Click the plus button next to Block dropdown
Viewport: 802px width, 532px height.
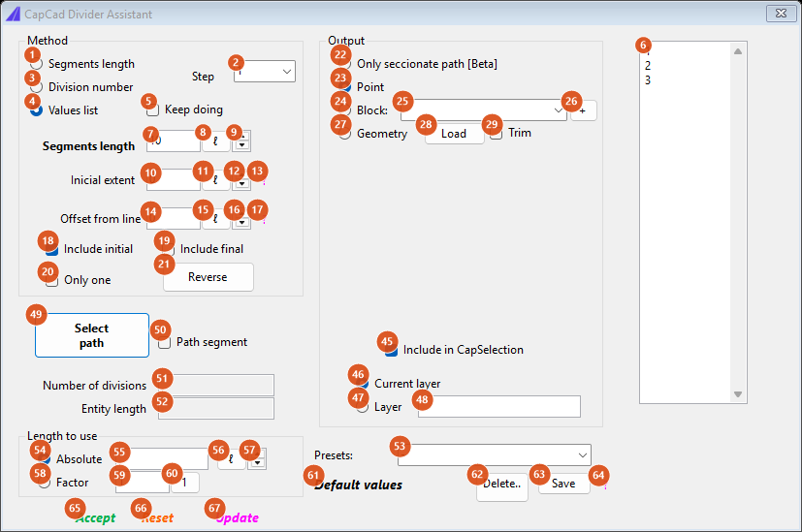point(583,110)
